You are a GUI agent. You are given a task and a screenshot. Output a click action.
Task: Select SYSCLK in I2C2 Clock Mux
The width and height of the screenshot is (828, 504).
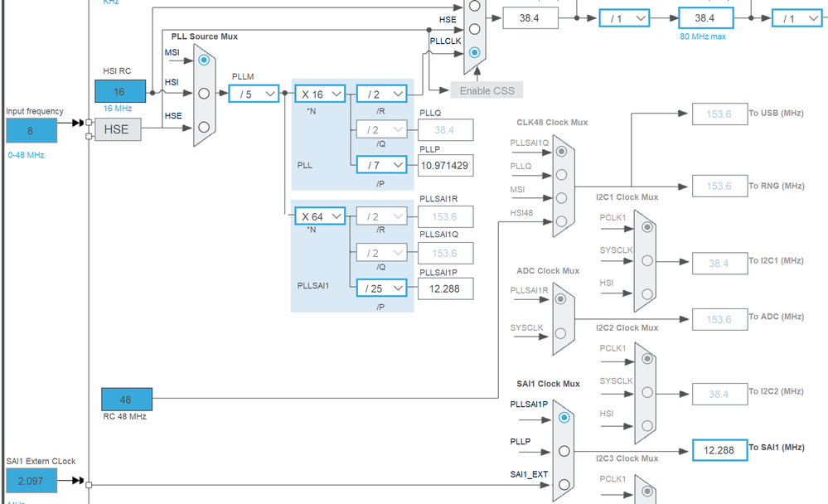[x=646, y=393]
